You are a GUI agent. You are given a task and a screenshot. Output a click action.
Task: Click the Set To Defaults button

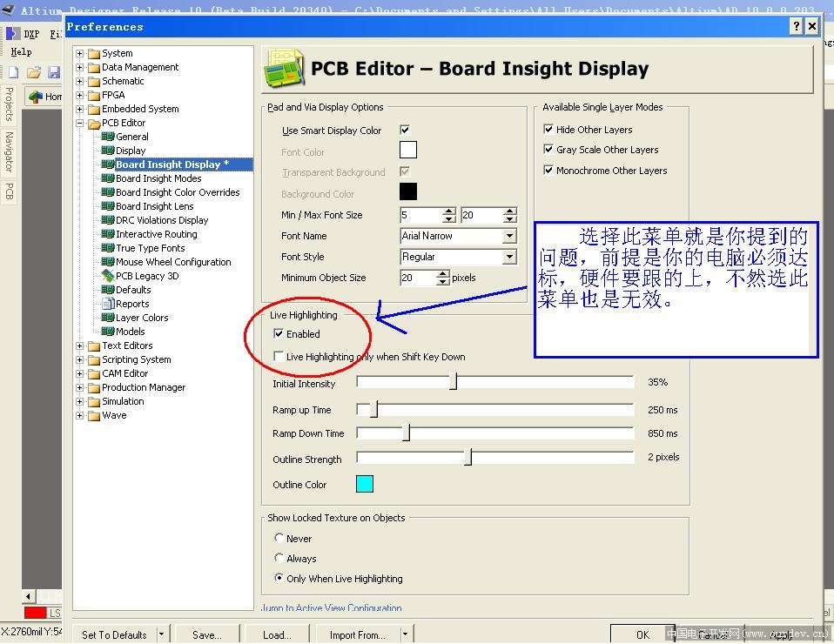(114, 634)
